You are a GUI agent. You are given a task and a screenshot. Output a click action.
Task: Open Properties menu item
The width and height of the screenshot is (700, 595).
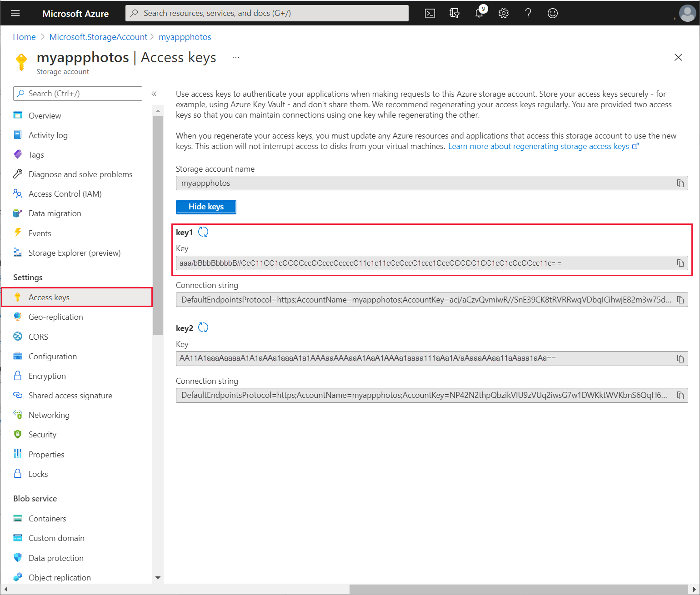(x=46, y=455)
